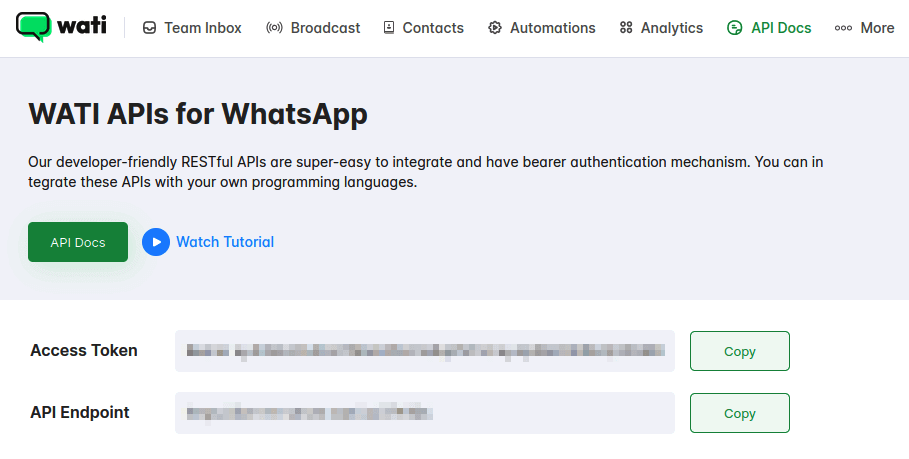Screen dimensions: 909x459
Task: Click the blue play tutorial icon
Action: [156, 242]
